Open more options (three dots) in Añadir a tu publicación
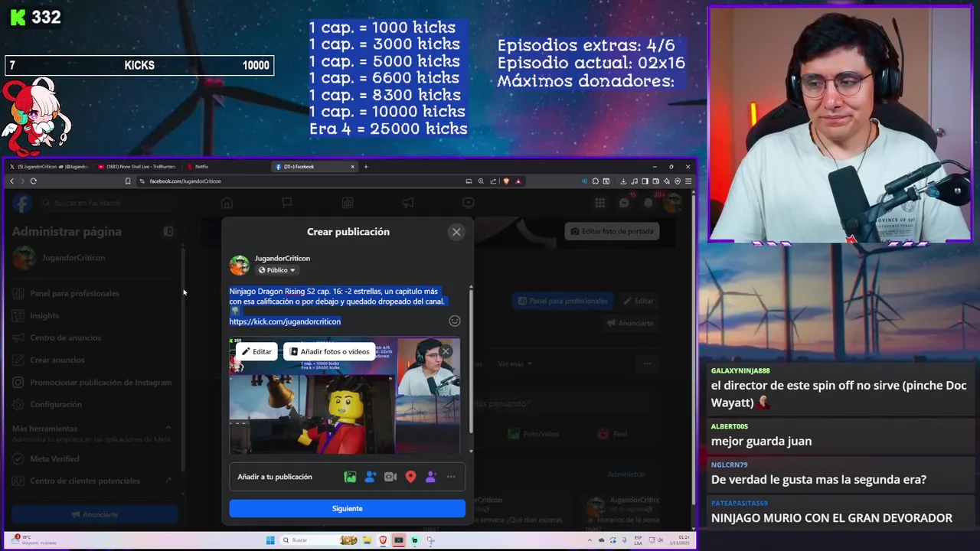980x551 pixels. coord(451,477)
